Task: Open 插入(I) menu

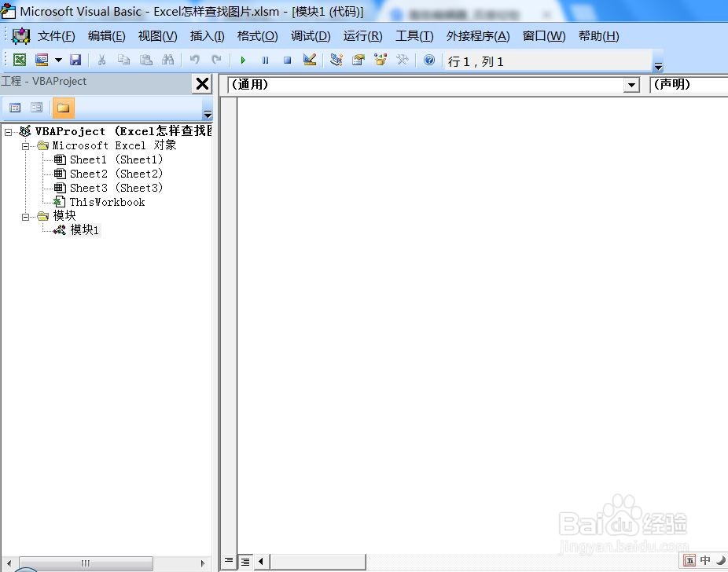Action: 207,36
